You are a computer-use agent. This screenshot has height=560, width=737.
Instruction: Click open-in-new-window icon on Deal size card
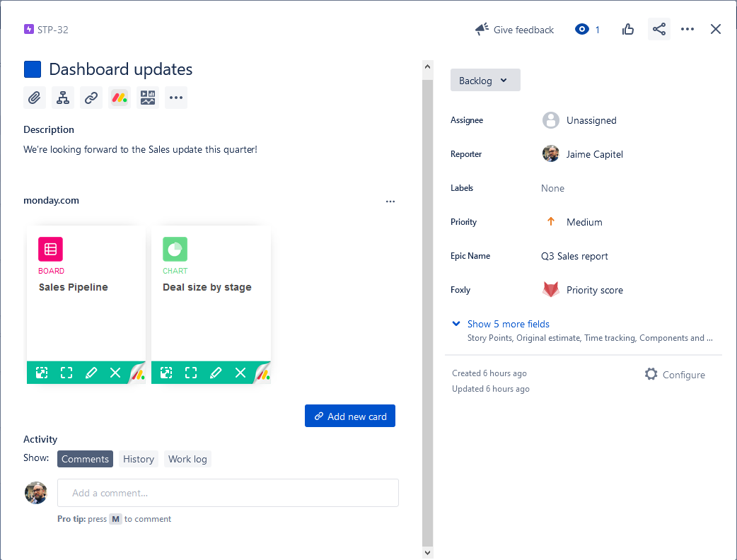point(166,373)
